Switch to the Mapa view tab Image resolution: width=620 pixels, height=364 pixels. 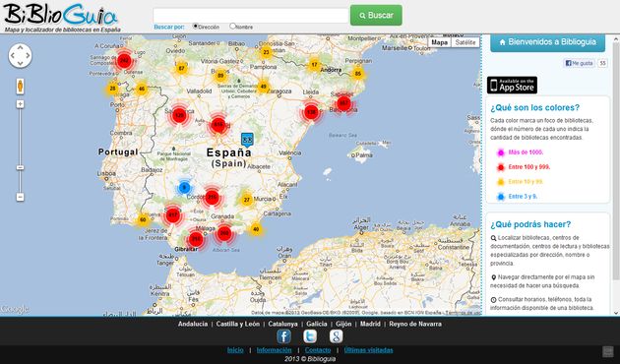point(439,42)
